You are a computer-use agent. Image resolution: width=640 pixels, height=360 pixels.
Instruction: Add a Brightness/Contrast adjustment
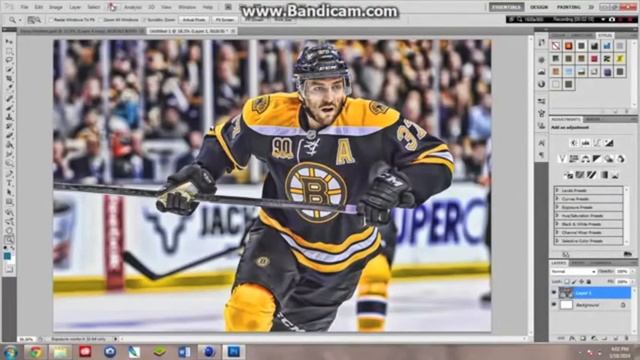(x=574, y=143)
